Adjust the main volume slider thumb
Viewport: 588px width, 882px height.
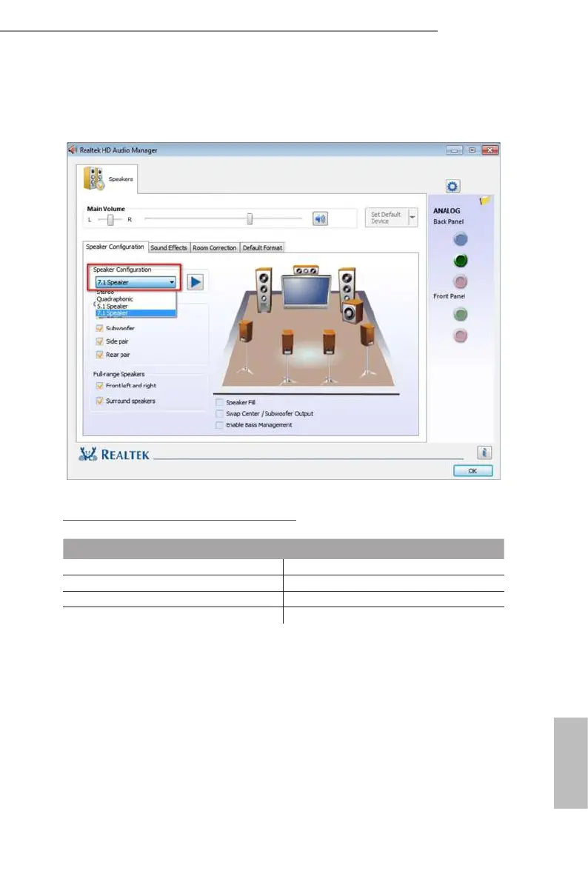click(250, 218)
